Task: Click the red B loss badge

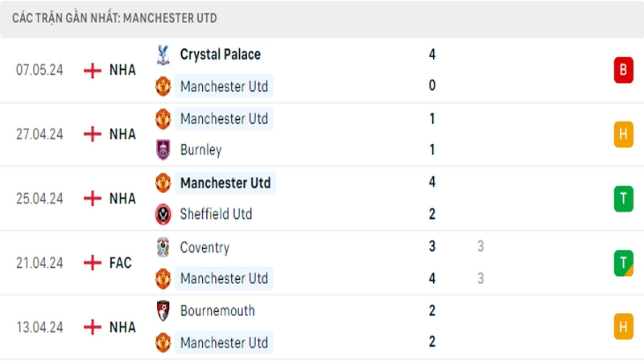Action: 623,70
